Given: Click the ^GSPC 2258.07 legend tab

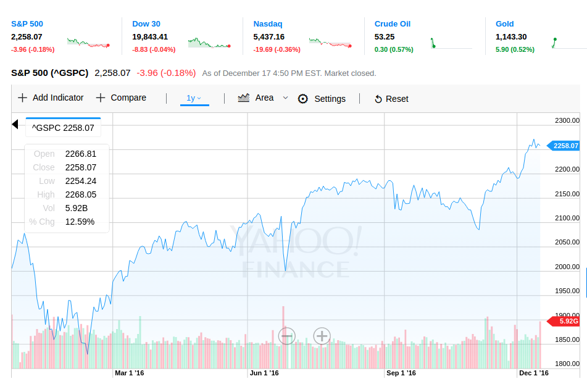Looking at the screenshot, I should click(63, 128).
